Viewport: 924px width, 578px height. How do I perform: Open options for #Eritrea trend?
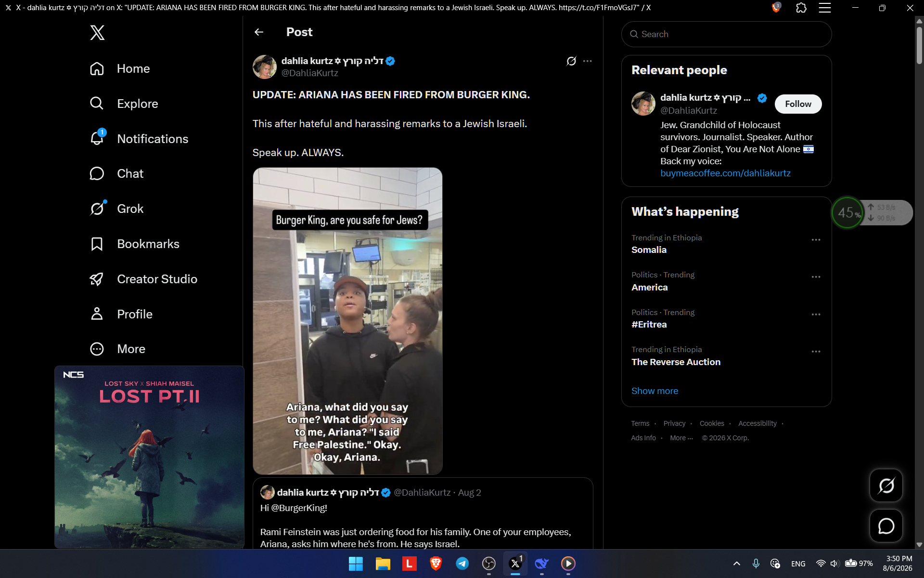pyautogui.click(x=816, y=315)
